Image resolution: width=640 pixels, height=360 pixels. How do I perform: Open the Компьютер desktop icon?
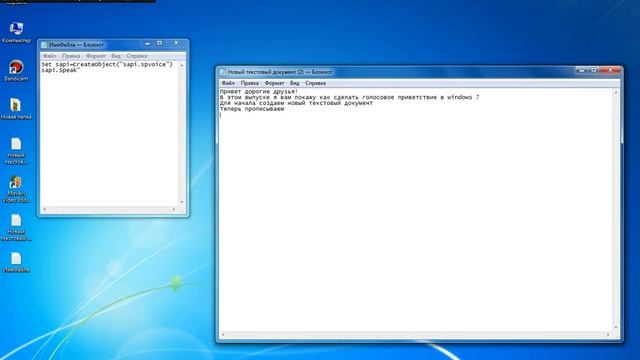point(16,32)
